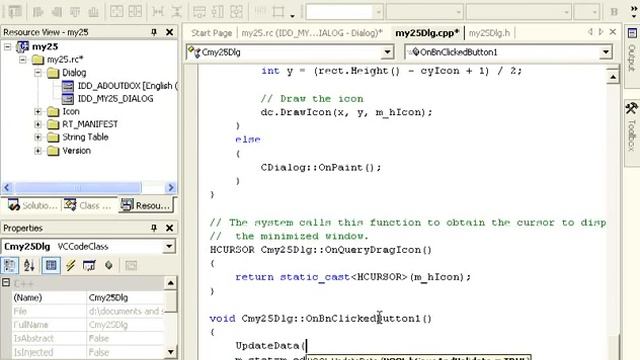The height and width of the screenshot is (360, 640).
Task: Switch to the my25Dlg.h tab
Action: 489,33
